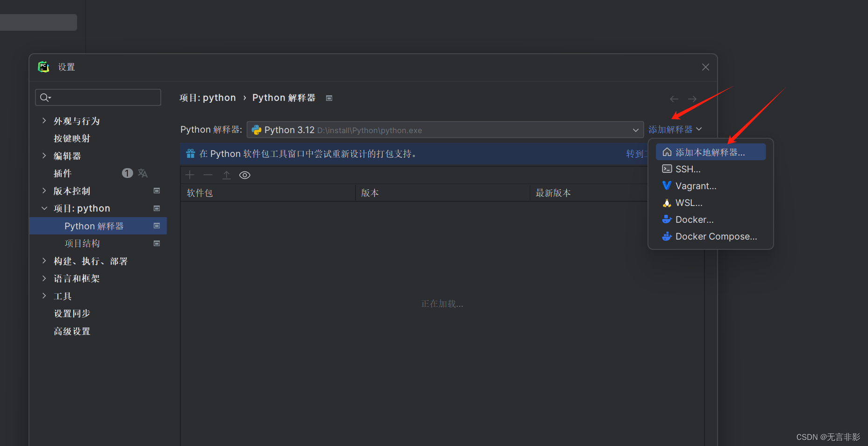Sort by the 版本 column header
868x446 pixels.
click(442, 193)
